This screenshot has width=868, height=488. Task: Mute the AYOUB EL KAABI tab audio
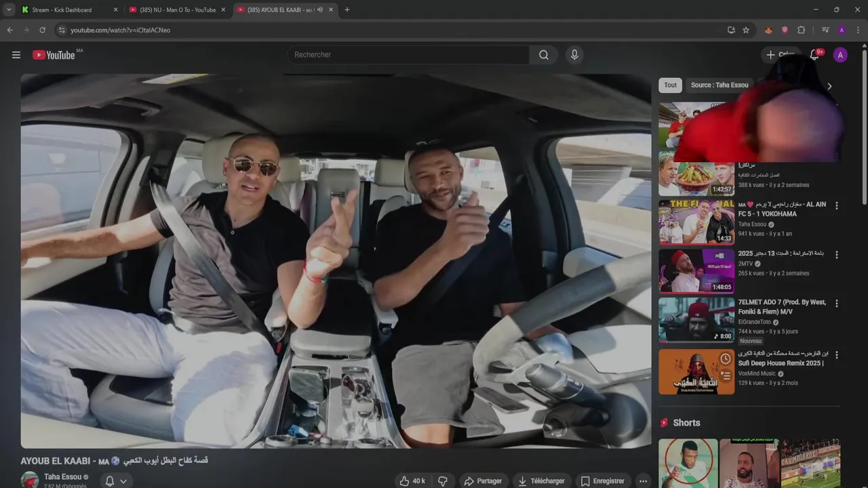(x=319, y=9)
